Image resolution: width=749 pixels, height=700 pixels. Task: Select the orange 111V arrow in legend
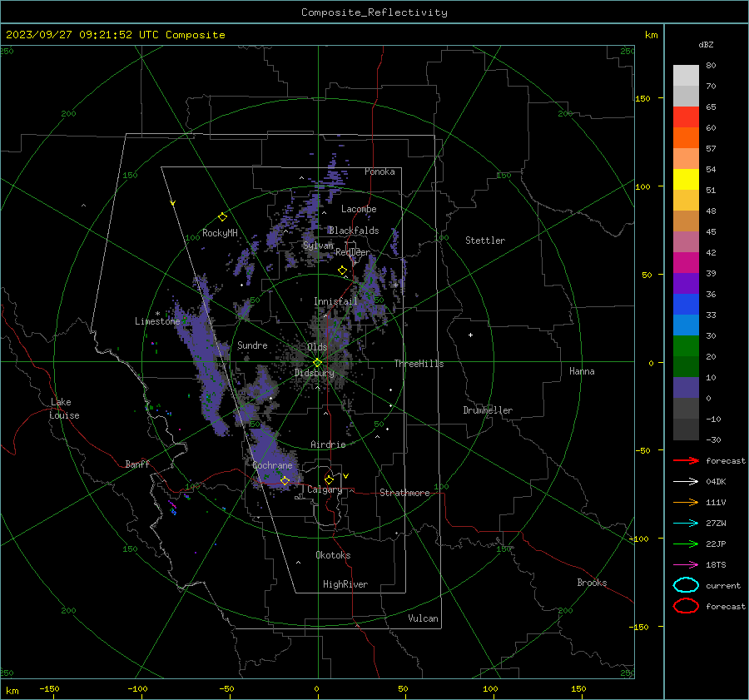tap(686, 502)
